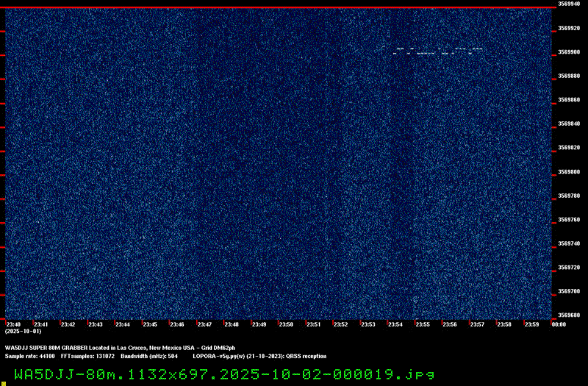Click the 23:58 time marker

[504, 324]
